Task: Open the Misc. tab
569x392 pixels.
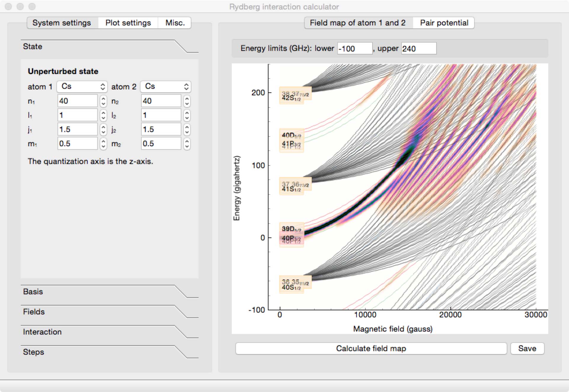Action: click(x=175, y=23)
